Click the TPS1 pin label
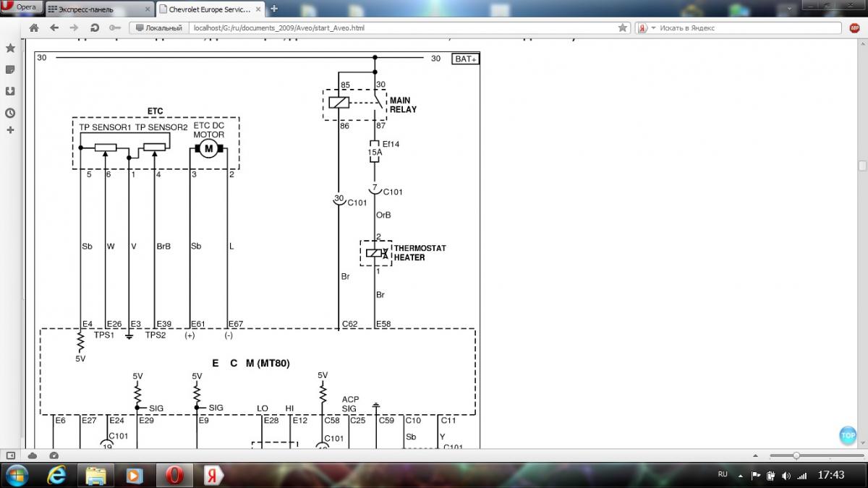The width and height of the screenshot is (868, 488). 103,335
